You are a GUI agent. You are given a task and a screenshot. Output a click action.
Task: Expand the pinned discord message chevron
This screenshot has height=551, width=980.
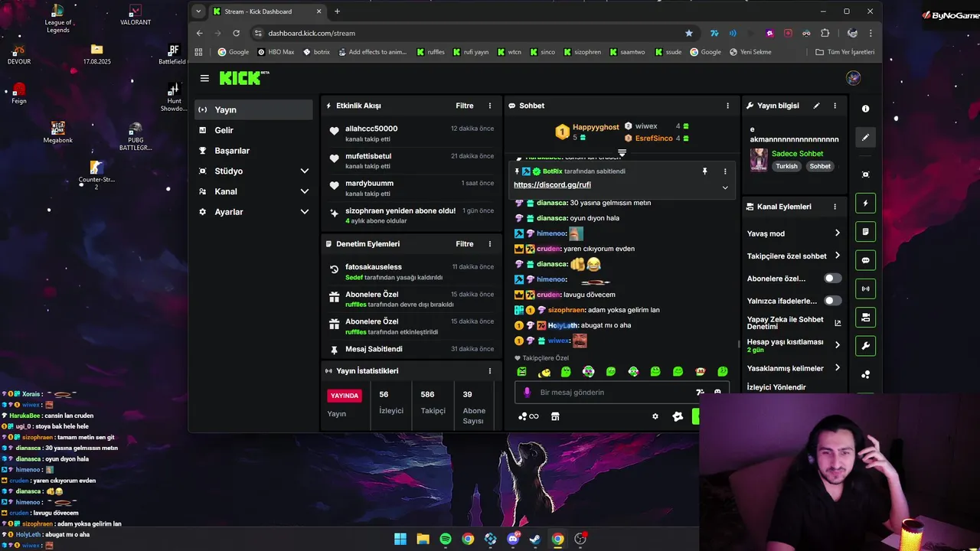(725, 187)
